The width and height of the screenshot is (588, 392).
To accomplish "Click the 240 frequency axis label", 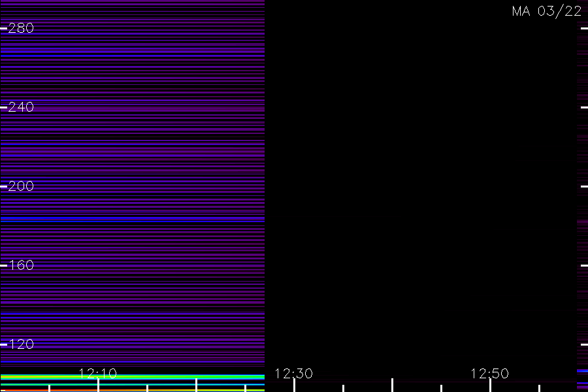I will pos(21,107).
